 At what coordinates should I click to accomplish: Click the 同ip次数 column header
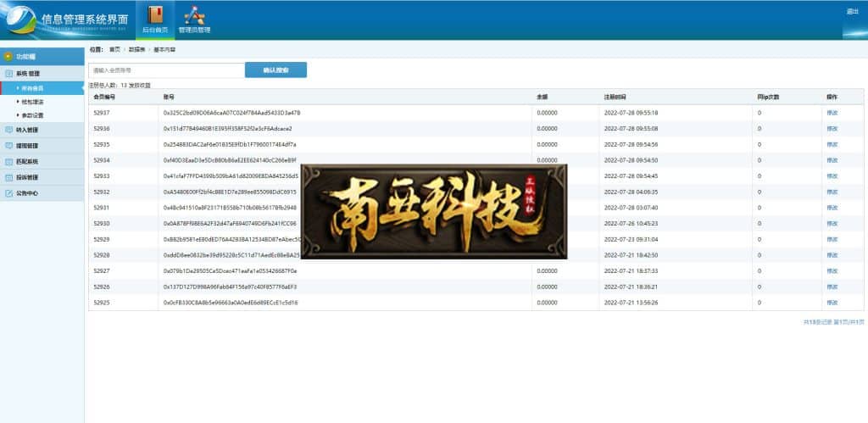pos(768,97)
